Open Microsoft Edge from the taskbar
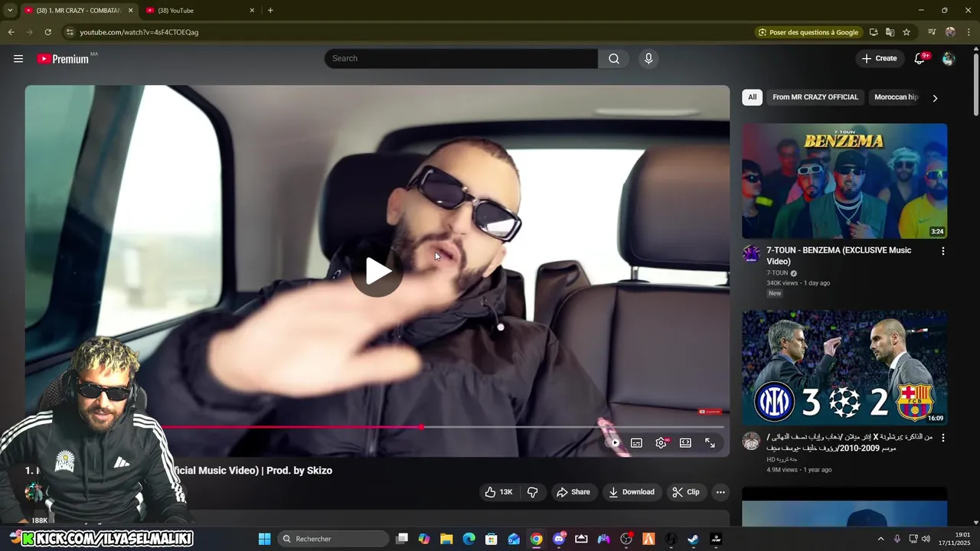 pyautogui.click(x=469, y=539)
